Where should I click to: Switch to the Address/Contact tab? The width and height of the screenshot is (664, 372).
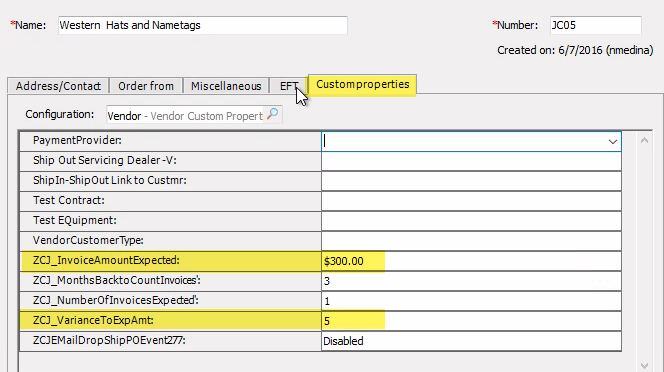[x=58, y=86]
